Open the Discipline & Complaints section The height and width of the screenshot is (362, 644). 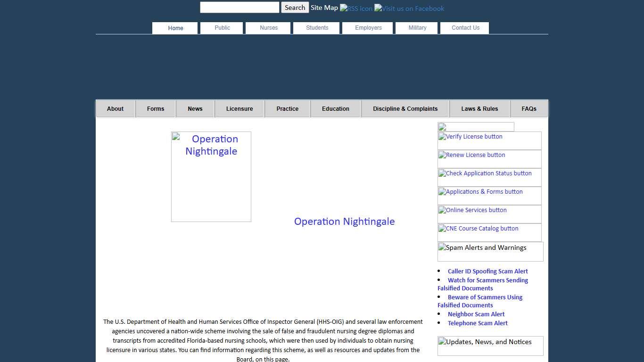tap(405, 108)
